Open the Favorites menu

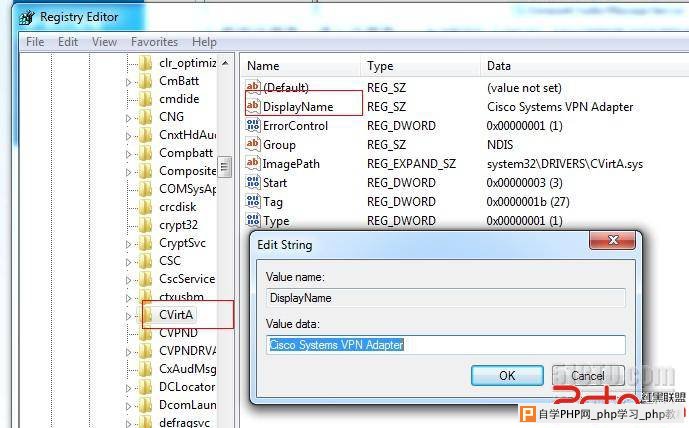(154, 42)
